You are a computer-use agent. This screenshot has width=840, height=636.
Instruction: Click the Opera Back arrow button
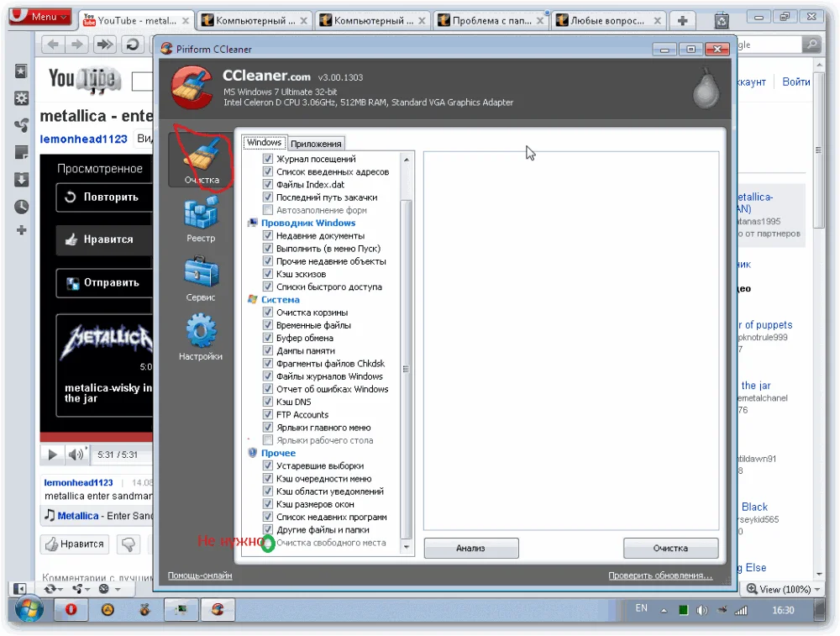pyautogui.click(x=52, y=45)
